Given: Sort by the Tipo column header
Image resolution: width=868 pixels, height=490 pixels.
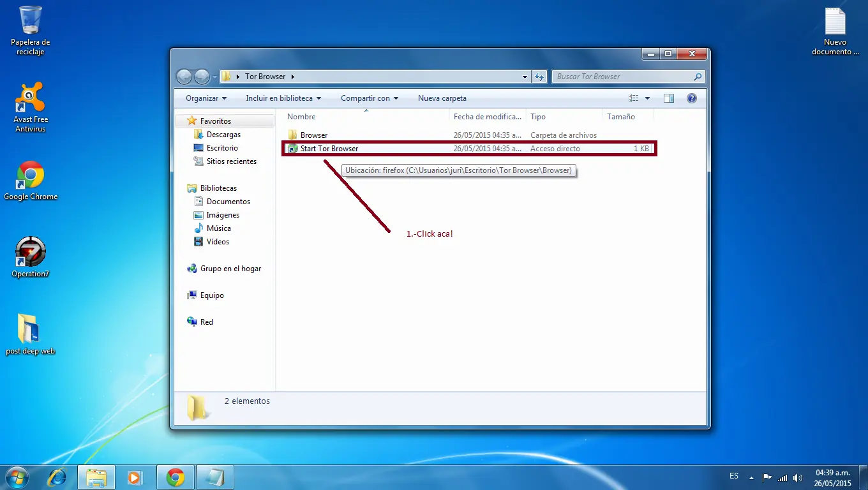Looking at the screenshot, I should (564, 117).
